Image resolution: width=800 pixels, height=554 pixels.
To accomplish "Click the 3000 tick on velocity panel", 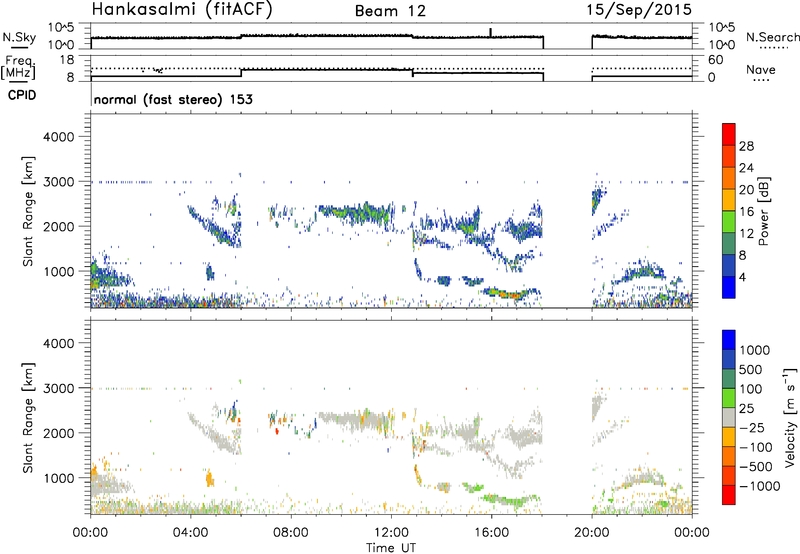I will click(59, 388).
